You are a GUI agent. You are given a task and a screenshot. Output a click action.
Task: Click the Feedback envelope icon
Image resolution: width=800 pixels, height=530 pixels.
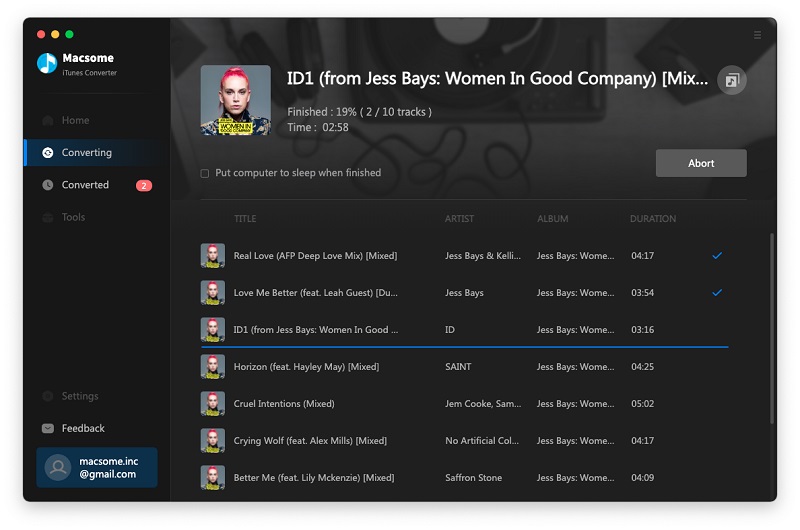pos(47,428)
